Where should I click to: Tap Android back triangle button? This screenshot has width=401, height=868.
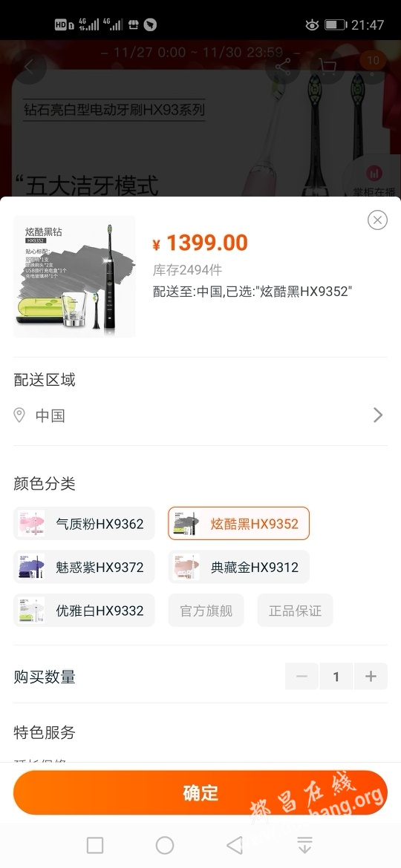click(x=235, y=845)
